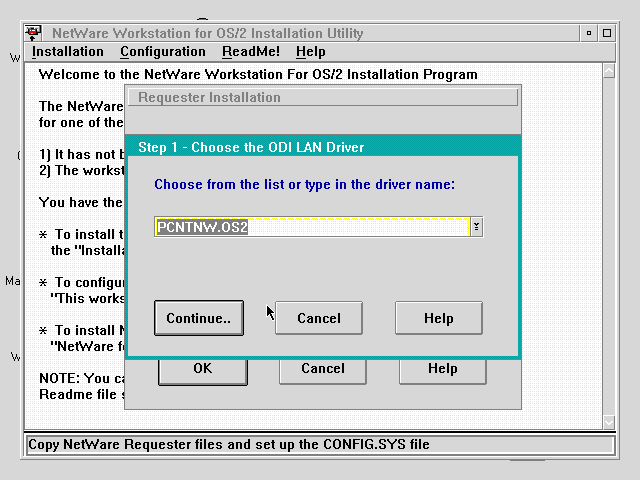Click Cancel in Requester Installation dialog
The image size is (640, 480).
tap(323, 372)
